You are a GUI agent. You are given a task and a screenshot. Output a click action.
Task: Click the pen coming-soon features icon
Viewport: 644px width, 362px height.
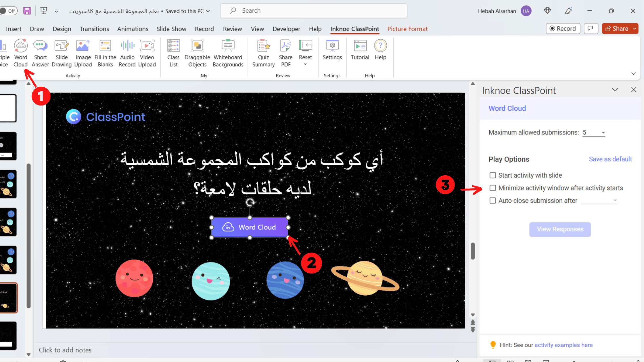pyautogui.click(x=568, y=11)
